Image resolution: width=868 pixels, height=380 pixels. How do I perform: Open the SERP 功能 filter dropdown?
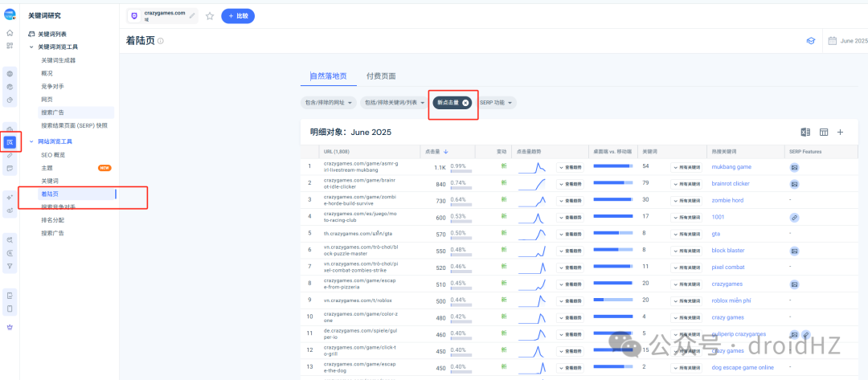pyautogui.click(x=495, y=103)
